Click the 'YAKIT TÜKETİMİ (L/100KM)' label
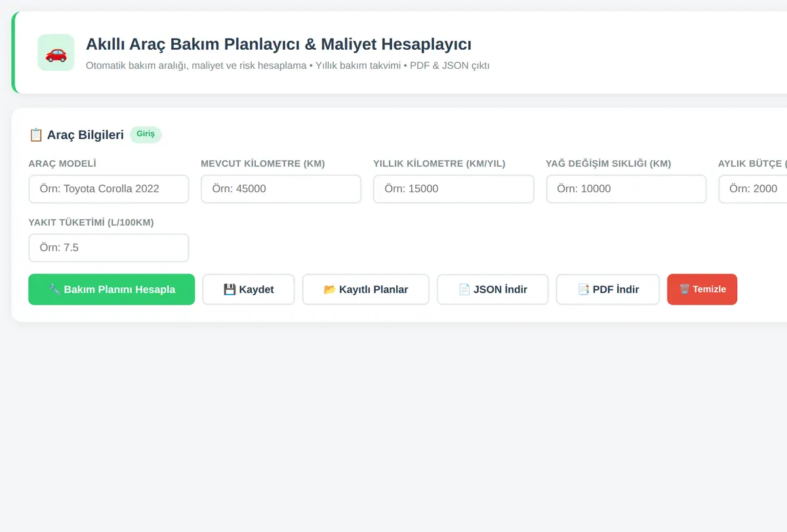This screenshot has width=787, height=532. click(91, 222)
